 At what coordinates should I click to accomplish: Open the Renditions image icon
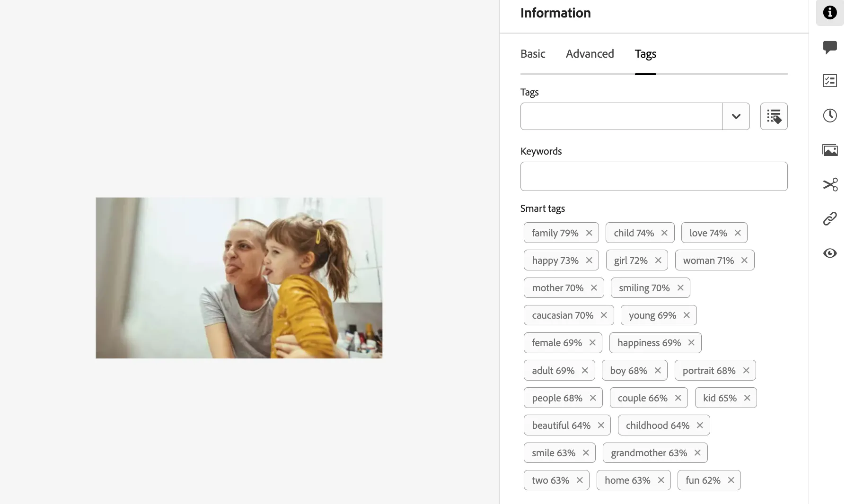click(830, 150)
